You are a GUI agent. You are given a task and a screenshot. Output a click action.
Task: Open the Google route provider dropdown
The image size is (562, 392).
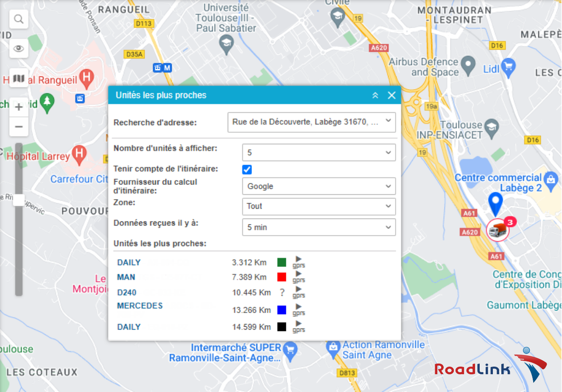(x=319, y=186)
